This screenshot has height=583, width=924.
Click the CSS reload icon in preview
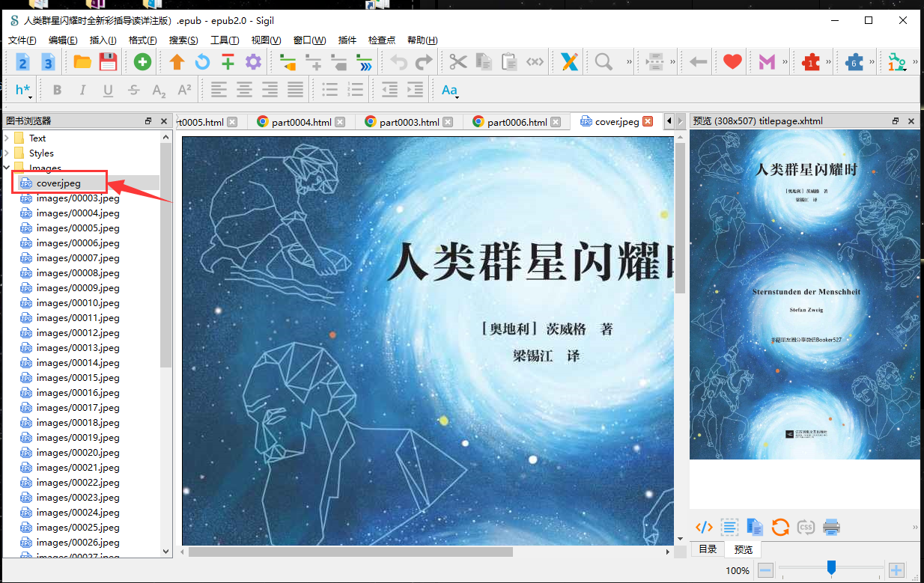click(x=806, y=526)
